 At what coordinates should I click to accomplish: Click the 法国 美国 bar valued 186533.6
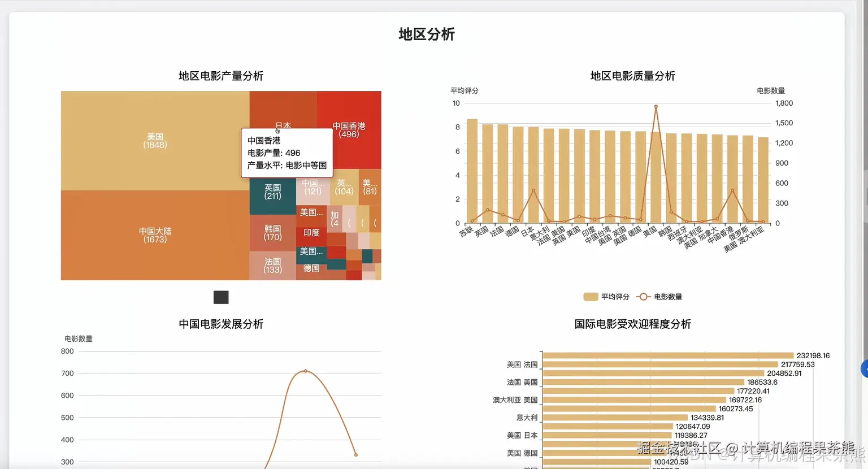click(x=643, y=382)
